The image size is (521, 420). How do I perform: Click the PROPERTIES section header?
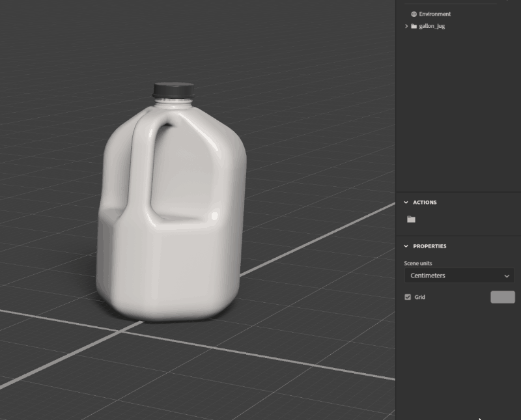click(x=430, y=246)
